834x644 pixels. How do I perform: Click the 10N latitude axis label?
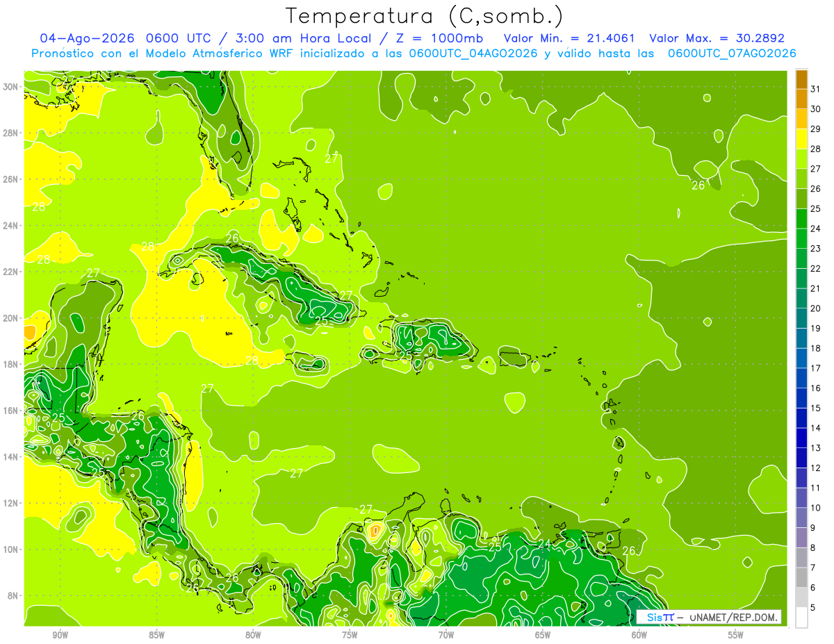pyautogui.click(x=10, y=549)
